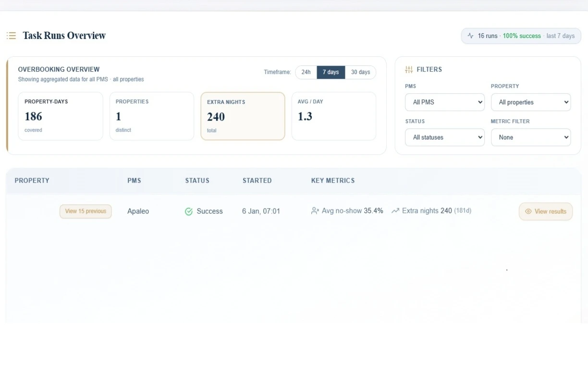Click the KEY METRICS column header
This screenshot has width=588, height=369.
pyautogui.click(x=332, y=181)
